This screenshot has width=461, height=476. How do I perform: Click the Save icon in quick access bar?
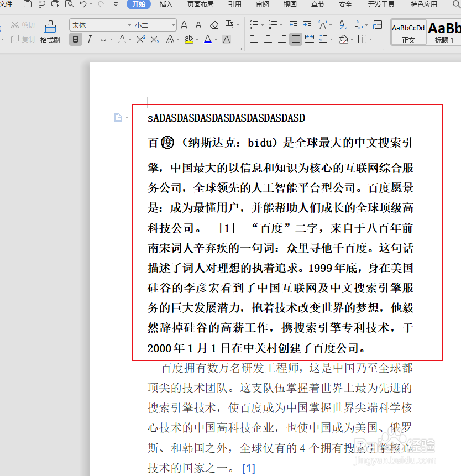click(x=27, y=4)
